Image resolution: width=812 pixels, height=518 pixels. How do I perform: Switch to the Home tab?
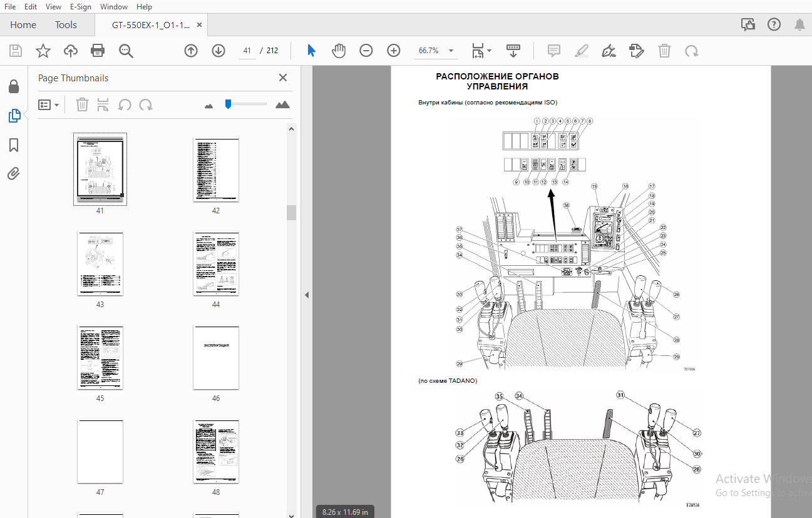tap(23, 25)
